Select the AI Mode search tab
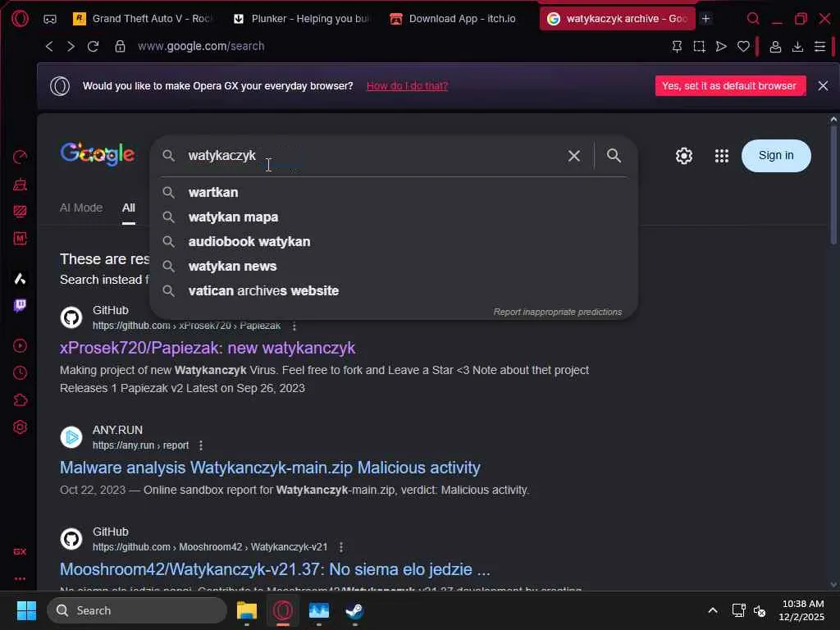 point(81,208)
